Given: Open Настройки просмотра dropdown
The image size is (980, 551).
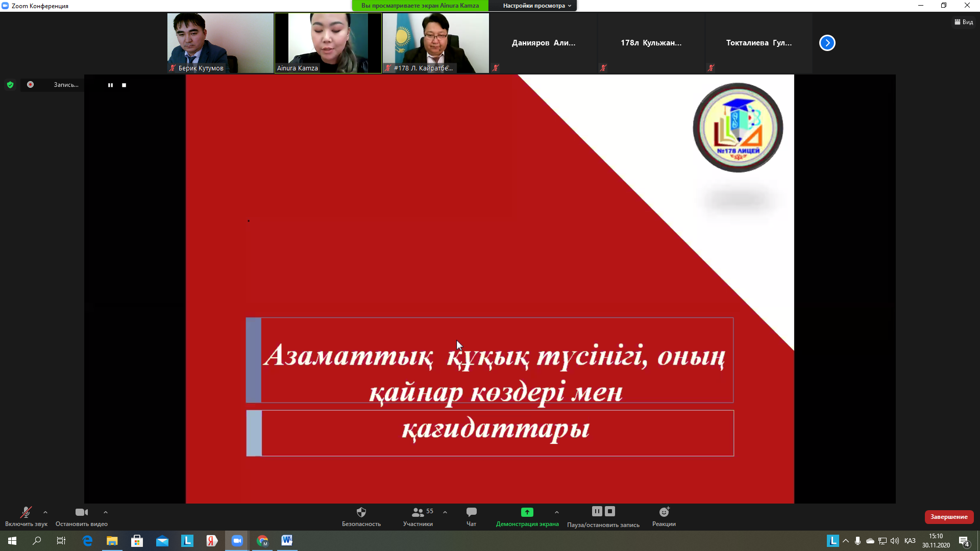Looking at the screenshot, I should (536, 6).
